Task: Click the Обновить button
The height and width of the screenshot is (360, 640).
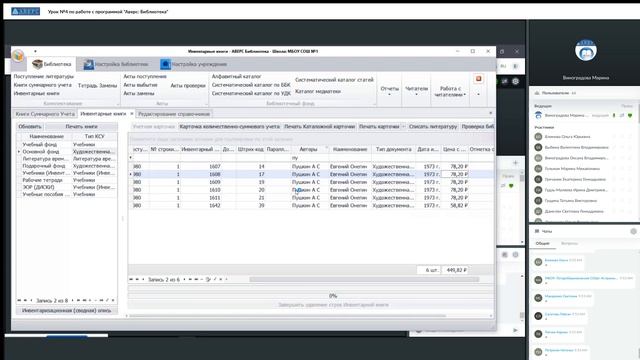Action: (30, 127)
